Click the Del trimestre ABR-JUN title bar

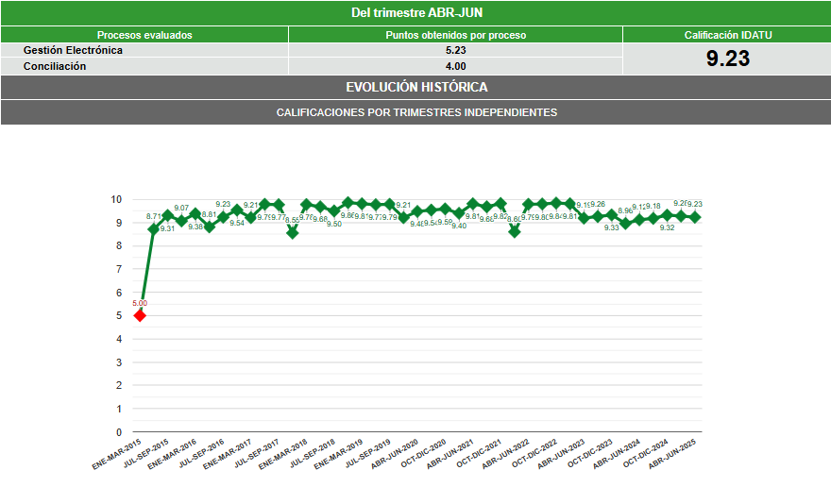(415, 12)
